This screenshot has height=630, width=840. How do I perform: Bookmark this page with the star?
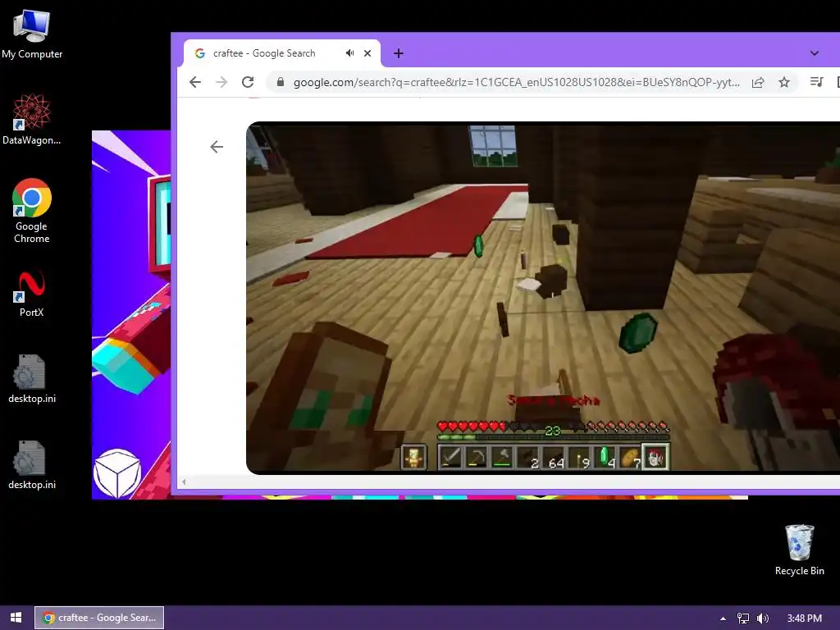pyautogui.click(x=783, y=82)
